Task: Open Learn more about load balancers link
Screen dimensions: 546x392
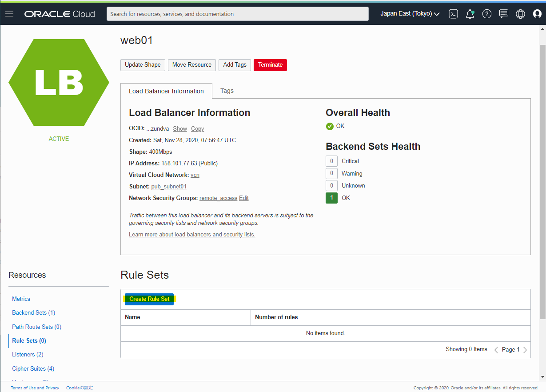Action: (x=192, y=235)
